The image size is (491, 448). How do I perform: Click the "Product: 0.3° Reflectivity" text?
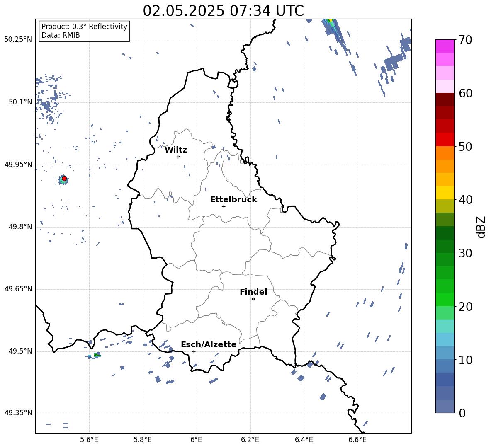(x=84, y=27)
